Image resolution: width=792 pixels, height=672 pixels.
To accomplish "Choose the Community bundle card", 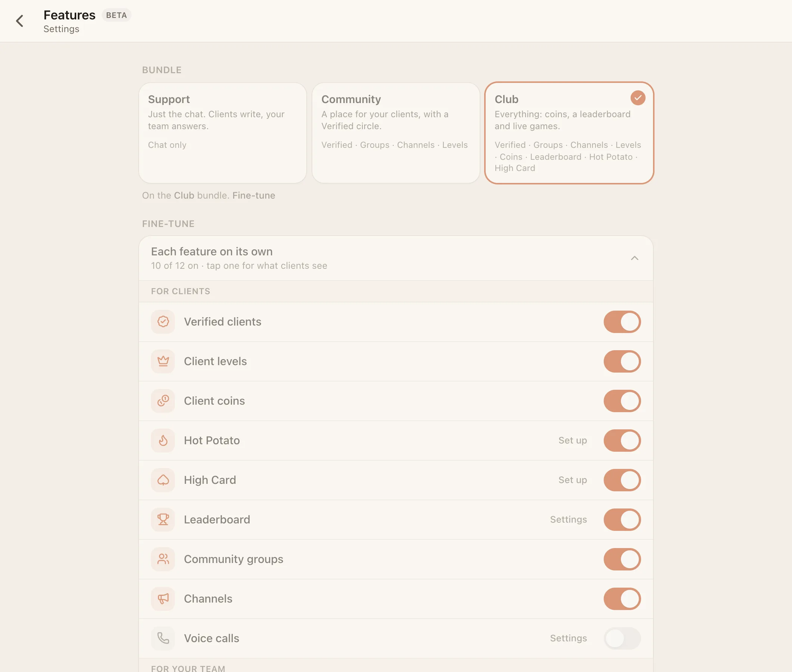I will point(396,133).
